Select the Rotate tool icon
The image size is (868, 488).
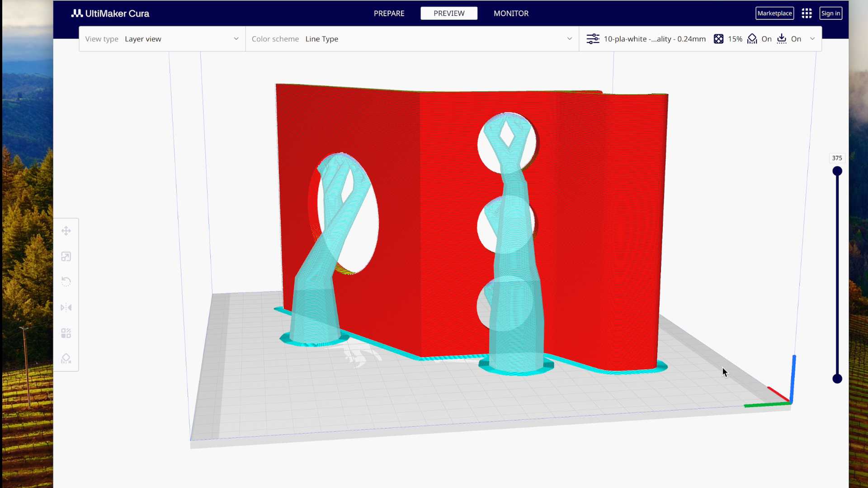[x=66, y=282]
